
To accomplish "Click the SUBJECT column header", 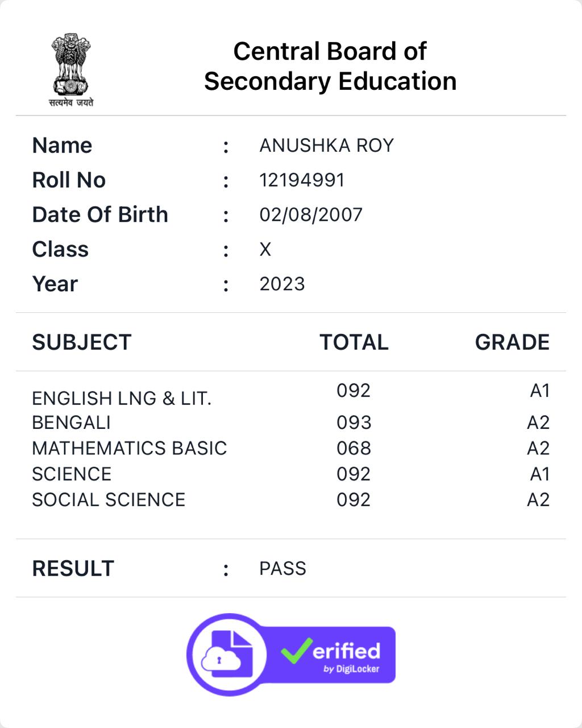I will [82, 342].
